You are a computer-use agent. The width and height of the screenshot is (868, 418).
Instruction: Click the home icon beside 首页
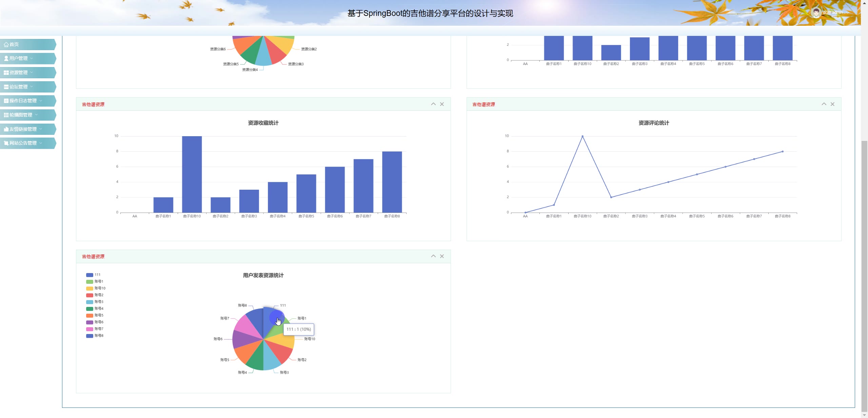(x=6, y=44)
